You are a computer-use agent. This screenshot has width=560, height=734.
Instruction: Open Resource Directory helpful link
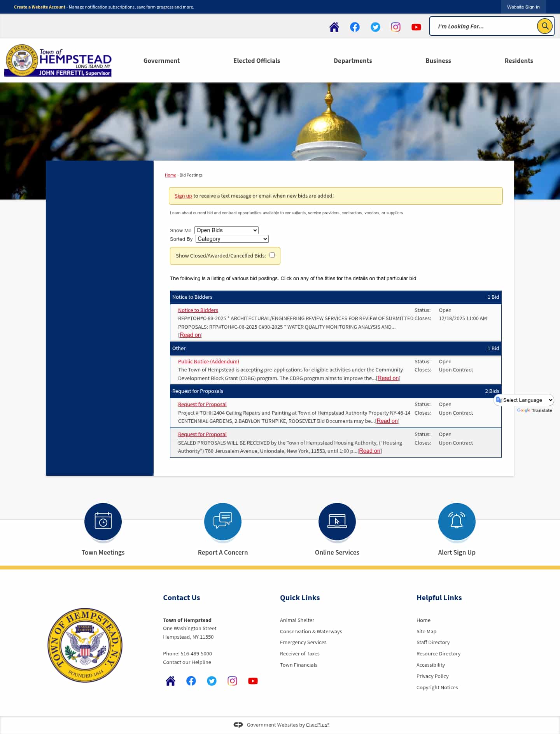click(438, 653)
